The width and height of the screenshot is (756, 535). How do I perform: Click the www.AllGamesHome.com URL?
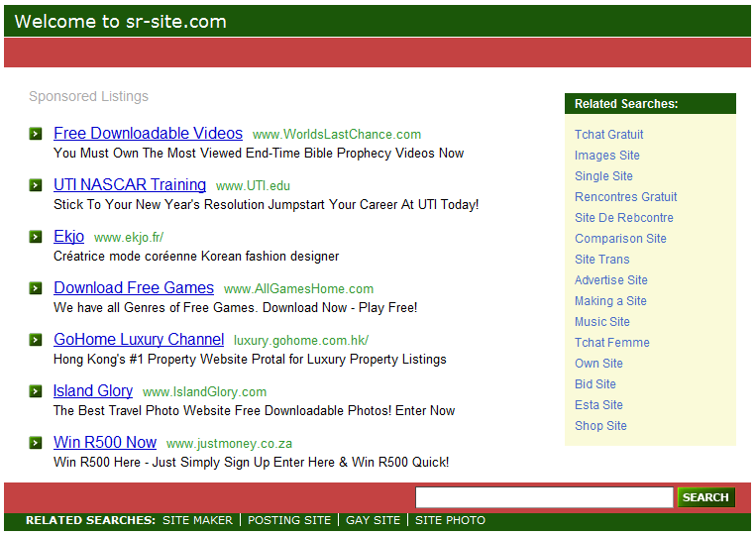pyautogui.click(x=298, y=289)
